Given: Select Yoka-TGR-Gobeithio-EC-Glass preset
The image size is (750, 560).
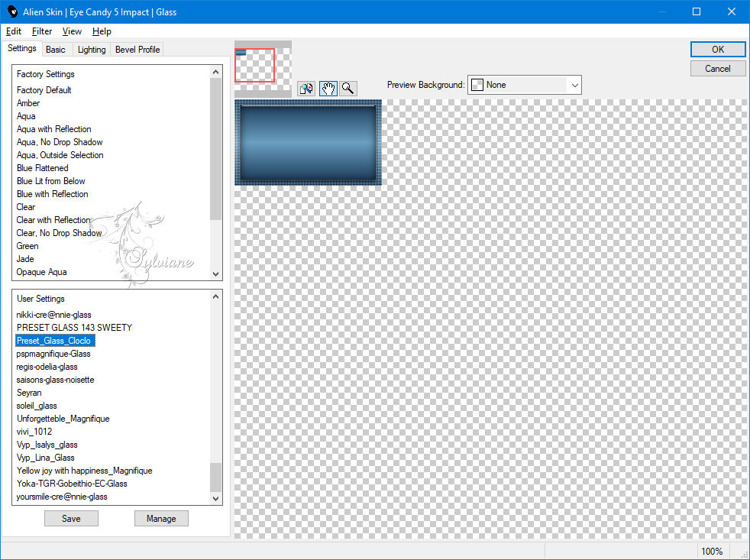Looking at the screenshot, I should tap(72, 484).
